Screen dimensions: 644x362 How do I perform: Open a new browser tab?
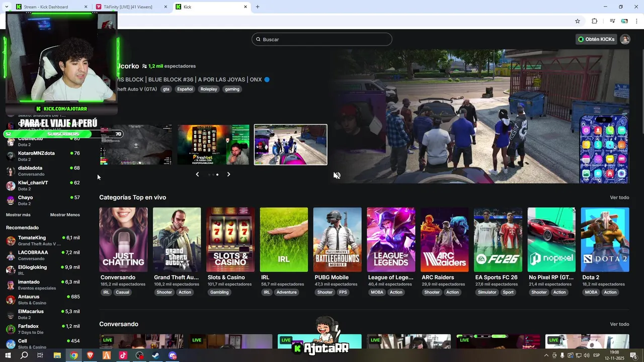258,7
